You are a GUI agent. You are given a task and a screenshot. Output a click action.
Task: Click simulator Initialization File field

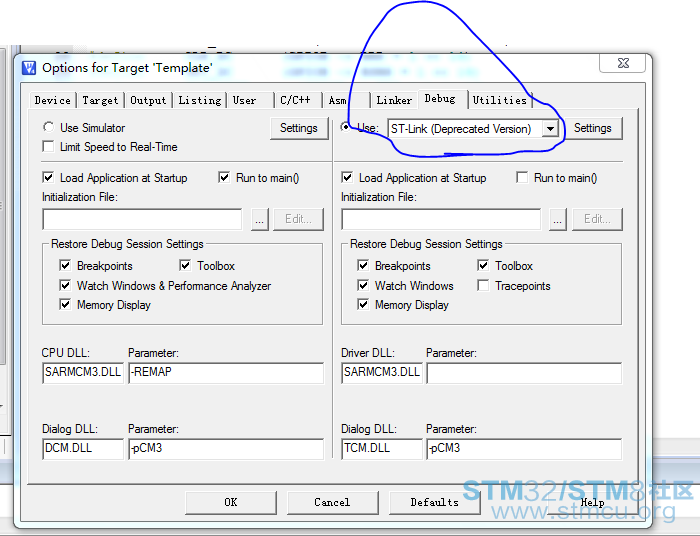(x=142, y=219)
